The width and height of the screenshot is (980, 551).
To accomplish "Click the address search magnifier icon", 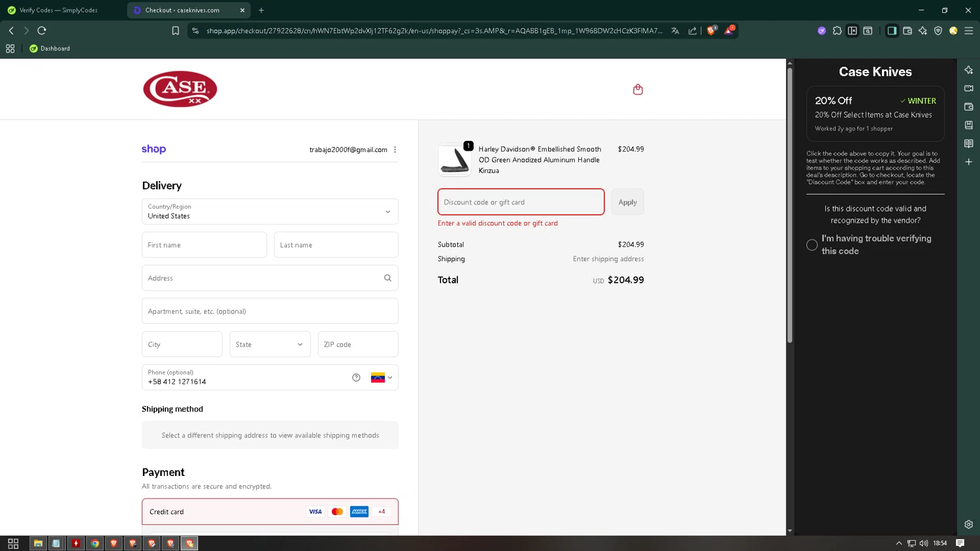I will pyautogui.click(x=387, y=278).
